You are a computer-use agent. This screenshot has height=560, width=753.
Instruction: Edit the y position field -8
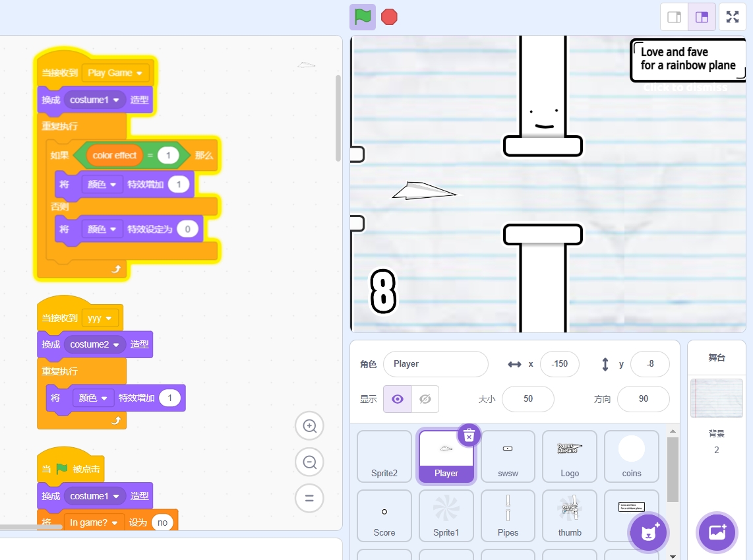pyautogui.click(x=649, y=364)
